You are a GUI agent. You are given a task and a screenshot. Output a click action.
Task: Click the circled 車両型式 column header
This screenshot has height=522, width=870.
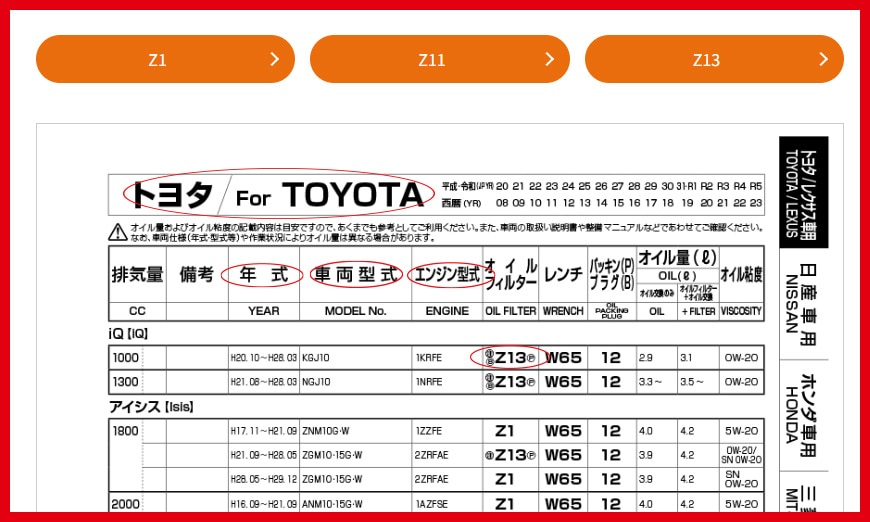point(355,275)
